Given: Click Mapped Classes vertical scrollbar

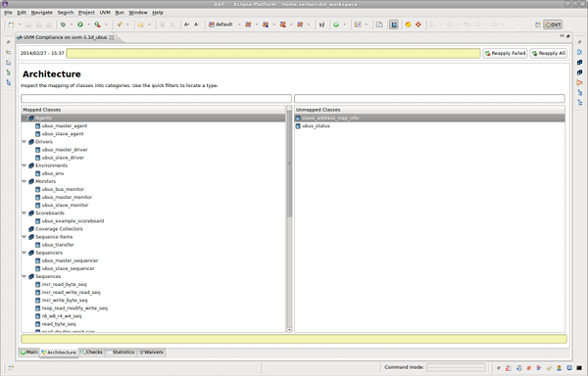Looking at the screenshot, I should click(289, 164).
